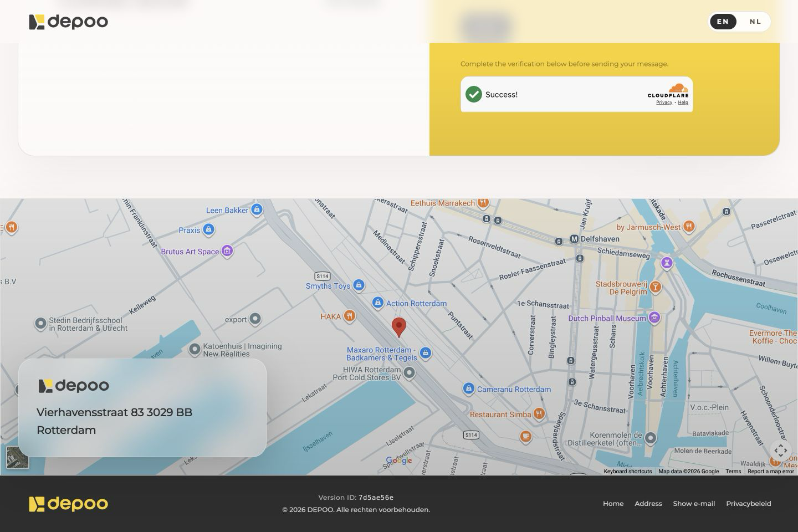Screen dimensions: 798x532
Task: Click the depoo logo in header
Action: tap(68, 22)
